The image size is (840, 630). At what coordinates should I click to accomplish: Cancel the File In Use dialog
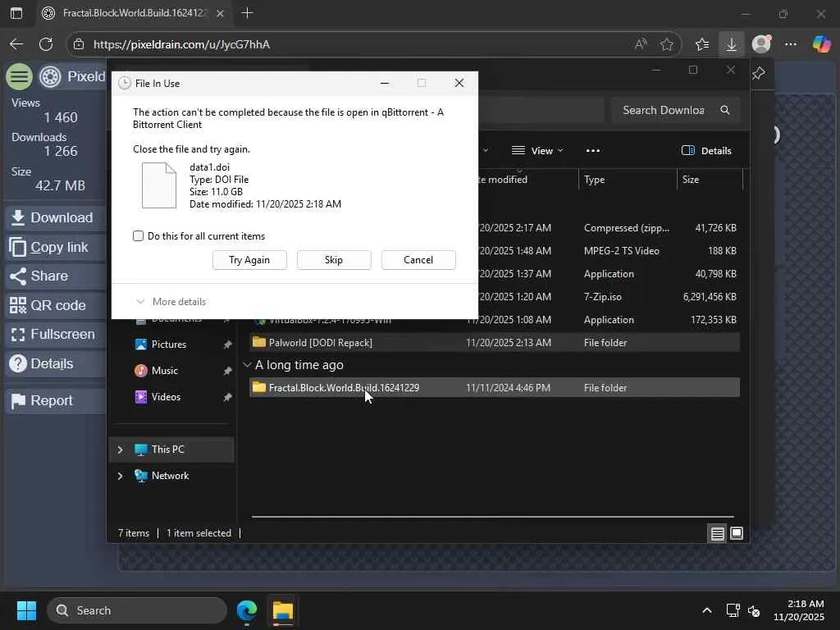(x=418, y=260)
